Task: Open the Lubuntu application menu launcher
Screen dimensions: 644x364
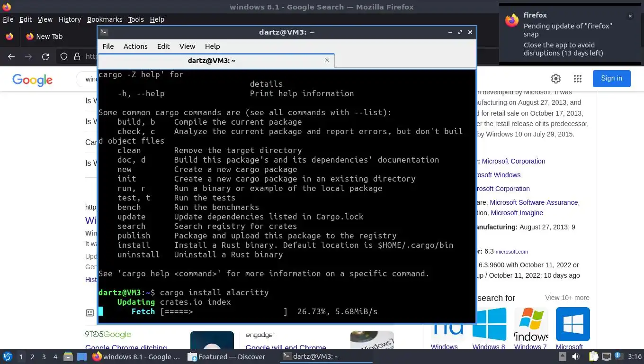Action: (7, 356)
